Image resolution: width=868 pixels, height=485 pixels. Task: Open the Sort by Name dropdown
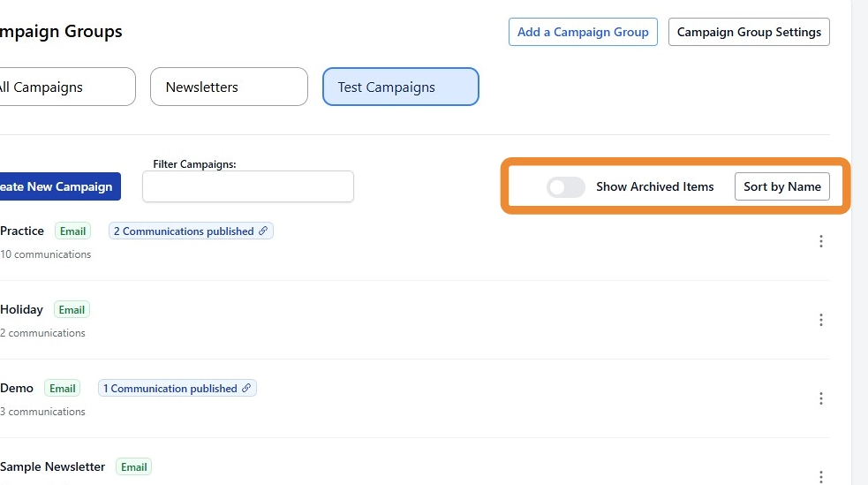[781, 186]
